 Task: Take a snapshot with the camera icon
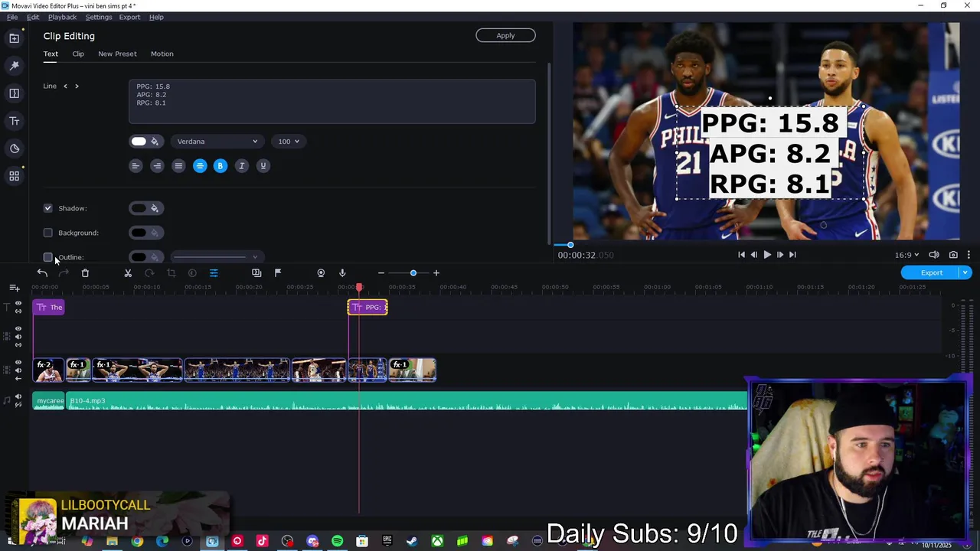953,255
